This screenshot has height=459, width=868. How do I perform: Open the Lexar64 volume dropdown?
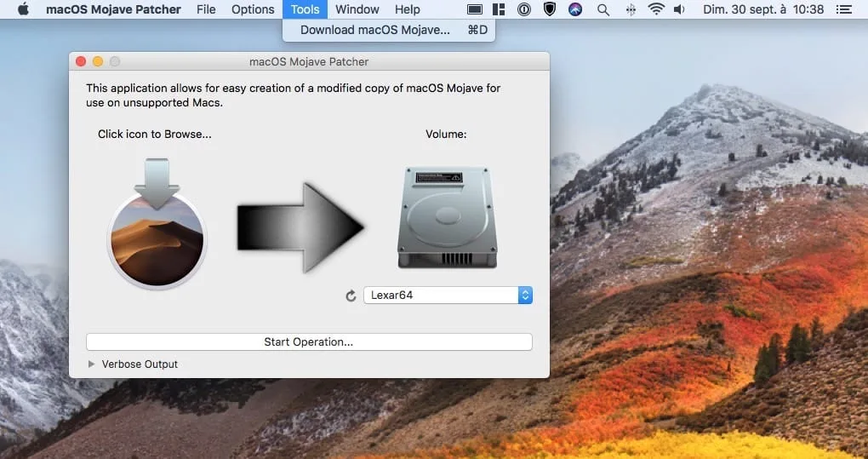tap(448, 295)
